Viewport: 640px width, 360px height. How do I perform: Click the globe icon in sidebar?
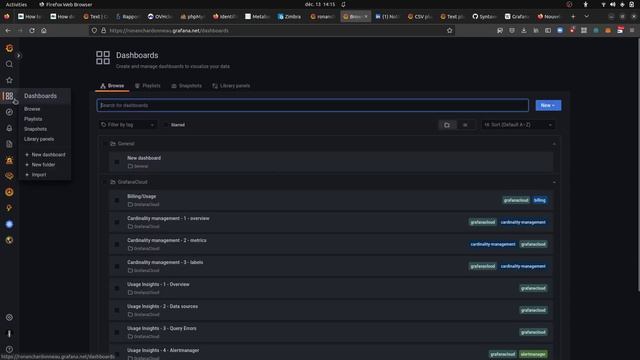(9, 240)
